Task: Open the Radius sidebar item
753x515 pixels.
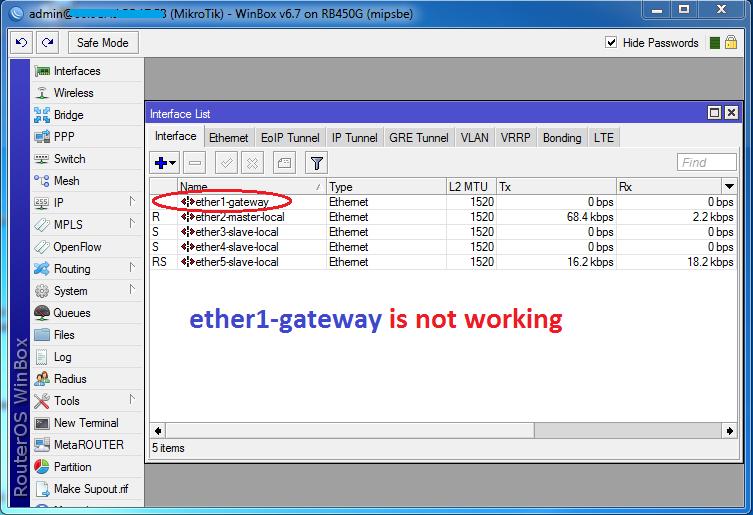Action: (87, 379)
